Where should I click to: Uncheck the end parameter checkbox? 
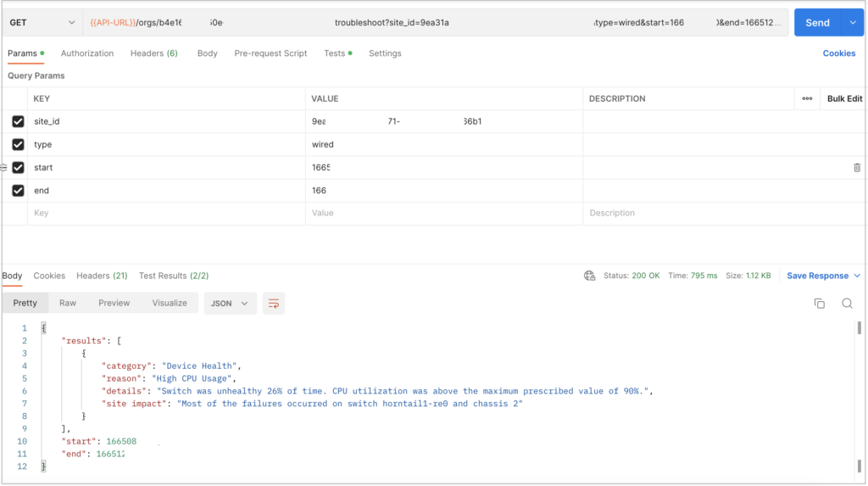[19, 191]
